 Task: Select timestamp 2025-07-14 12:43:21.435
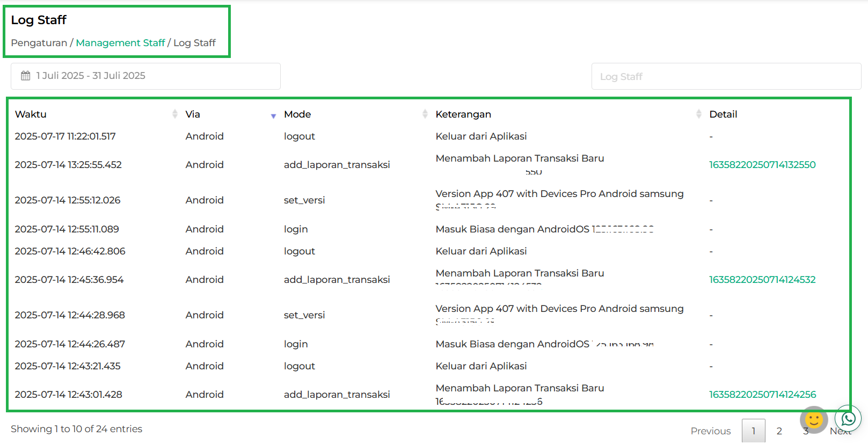tap(68, 366)
